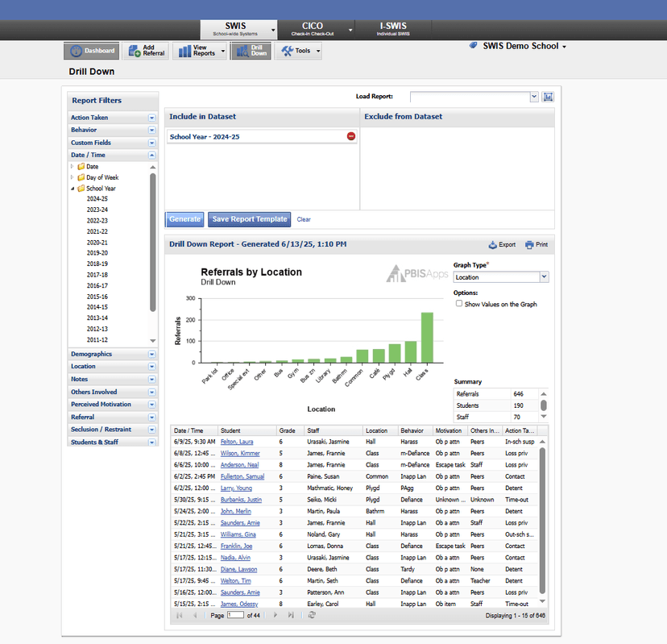Switch to the I-SWIS tab

click(x=393, y=29)
